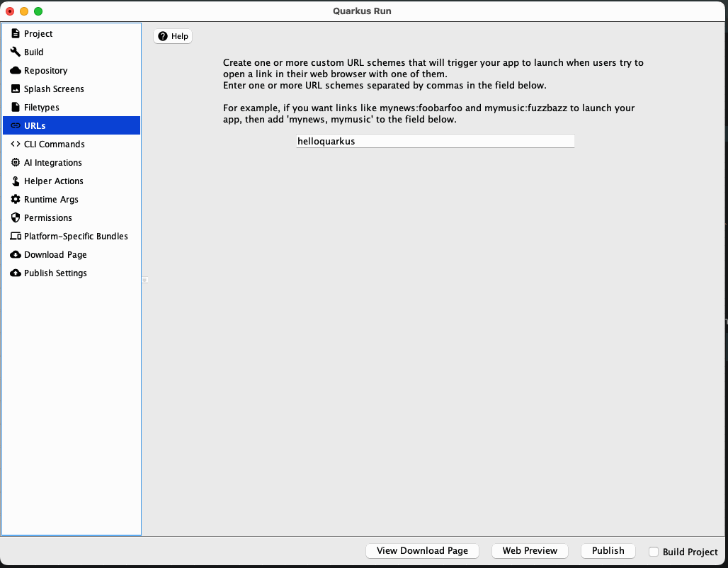Click the CLI Commands code brackets icon
Image resolution: width=728 pixels, height=568 pixels.
[16, 144]
